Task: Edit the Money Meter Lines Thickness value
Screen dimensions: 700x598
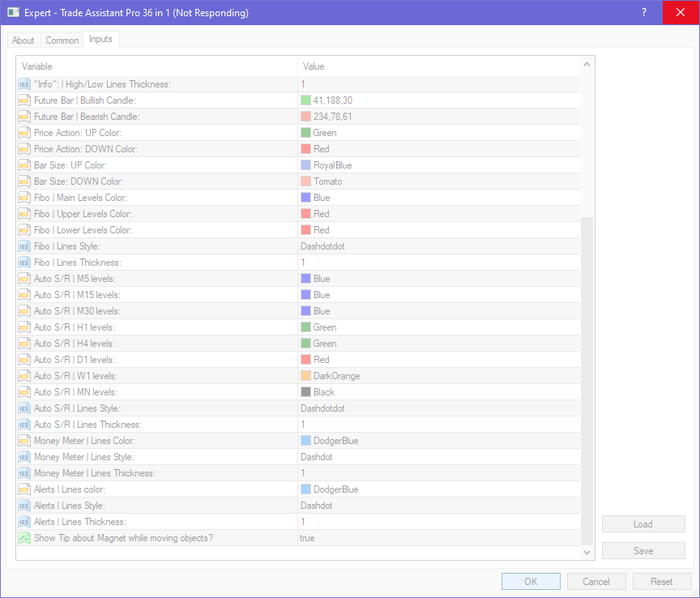Action: [439, 473]
